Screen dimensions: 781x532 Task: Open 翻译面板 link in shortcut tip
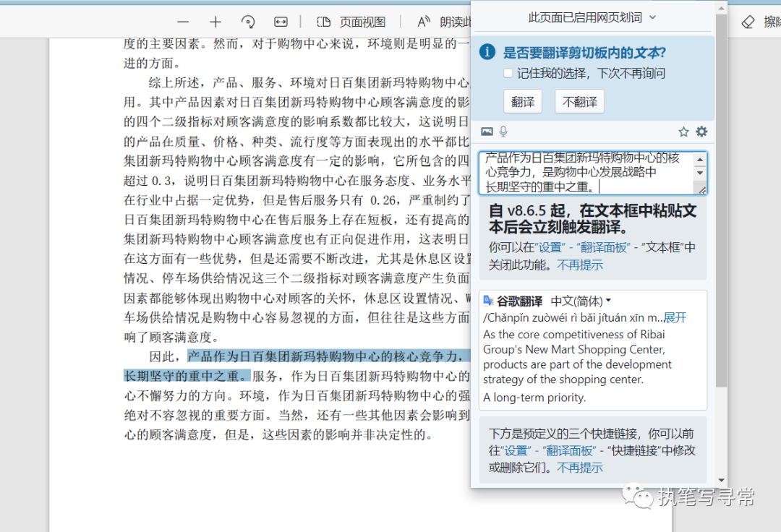[569, 450]
